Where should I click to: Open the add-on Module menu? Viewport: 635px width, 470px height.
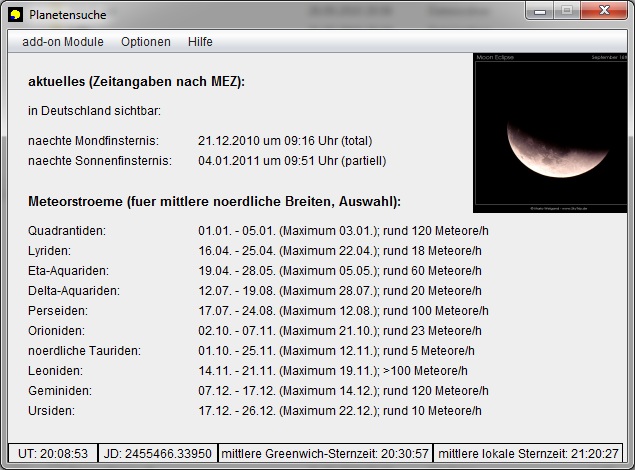63,42
